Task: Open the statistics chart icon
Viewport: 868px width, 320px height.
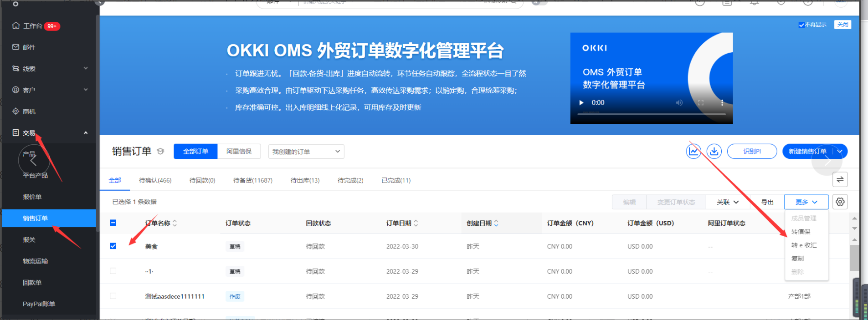Action: (x=693, y=151)
